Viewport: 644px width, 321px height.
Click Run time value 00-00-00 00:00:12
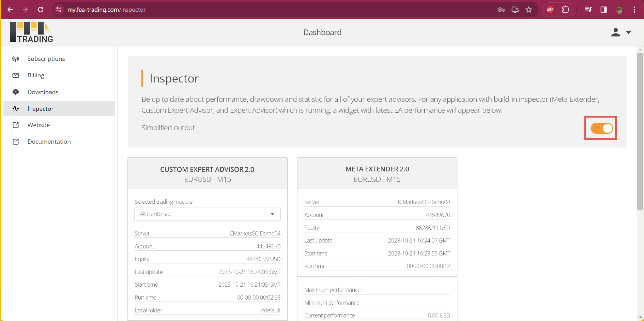[428, 266]
